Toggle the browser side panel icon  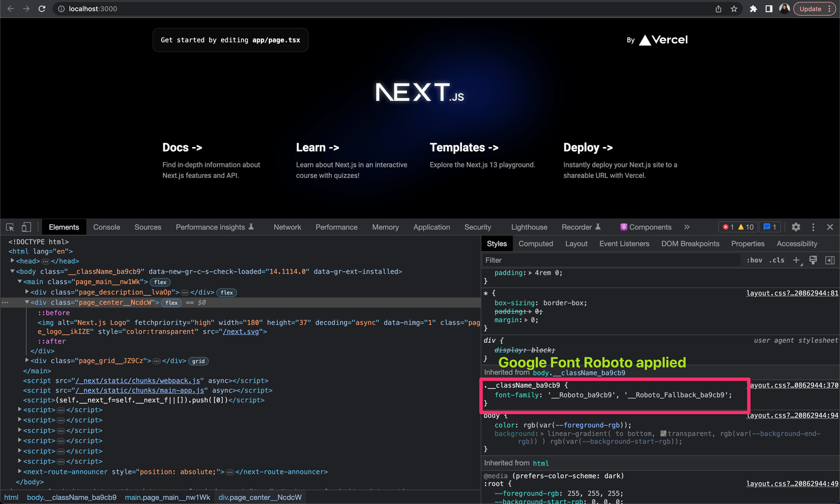pos(769,9)
